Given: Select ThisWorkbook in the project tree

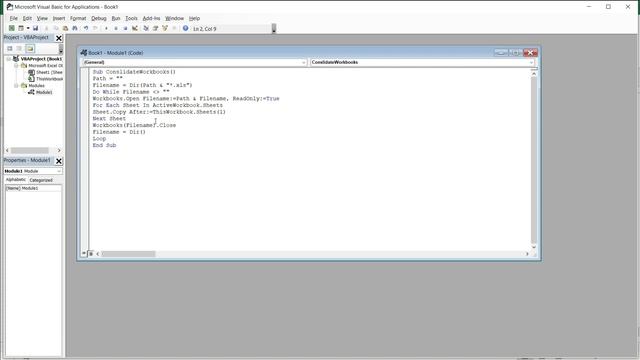Looking at the screenshot, I should click(49, 79).
